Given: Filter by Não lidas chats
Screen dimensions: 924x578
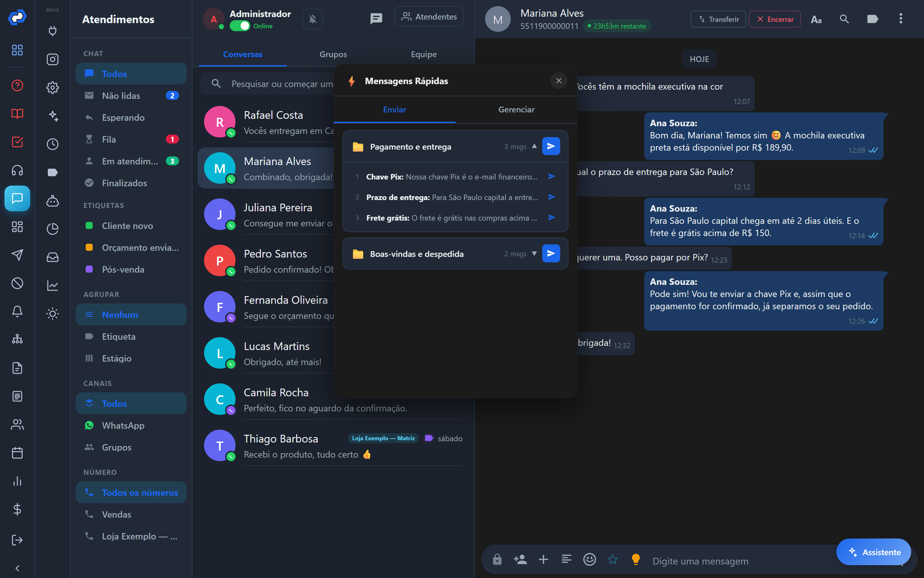Looking at the screenshot, I should click(131, 96).
